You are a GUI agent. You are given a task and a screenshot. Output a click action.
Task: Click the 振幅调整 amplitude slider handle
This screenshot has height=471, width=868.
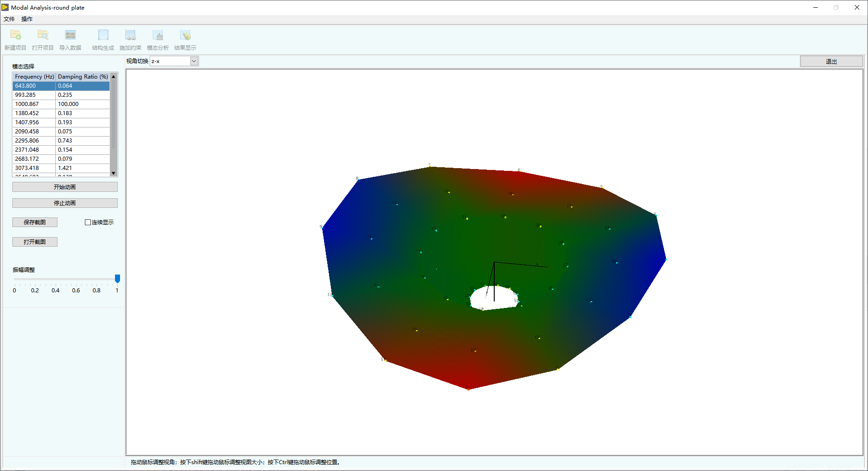pyautogui.click(x=117, y=279)
